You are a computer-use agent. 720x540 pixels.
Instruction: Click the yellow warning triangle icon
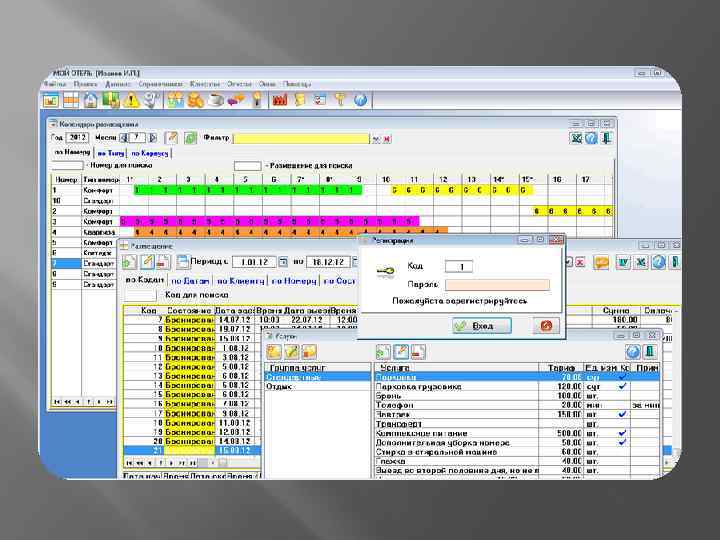pyautogui.click(x=131, y=100)
